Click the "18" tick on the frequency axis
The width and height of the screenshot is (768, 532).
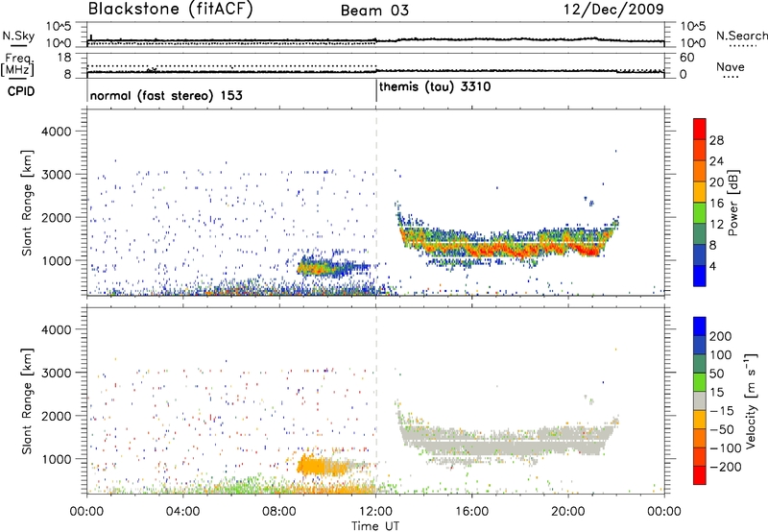[x=64, y=58]
